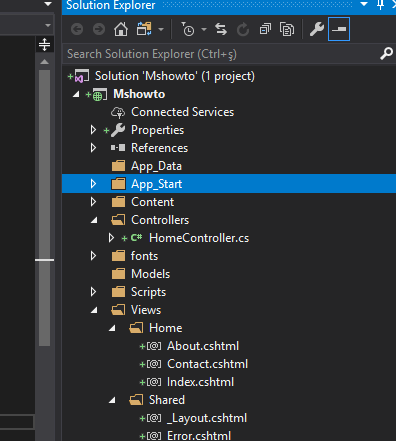
Task: Expand the HomeController.cs node
Action: 111,238
